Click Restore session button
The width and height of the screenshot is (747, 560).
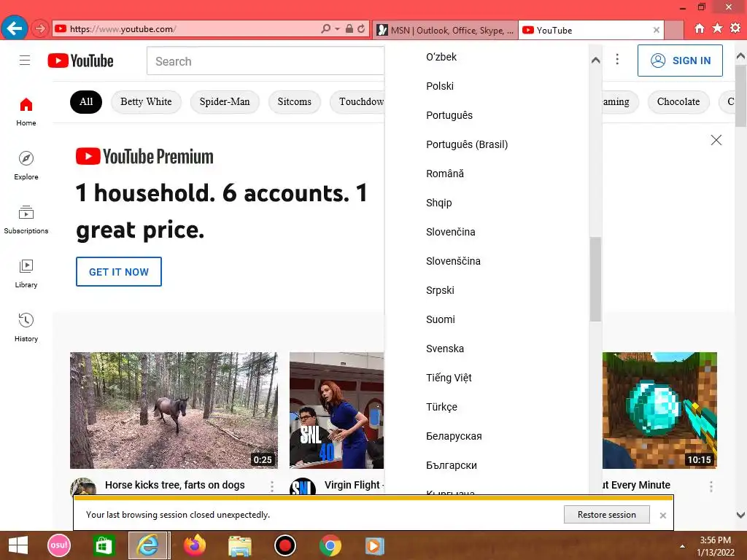(606, 515)
